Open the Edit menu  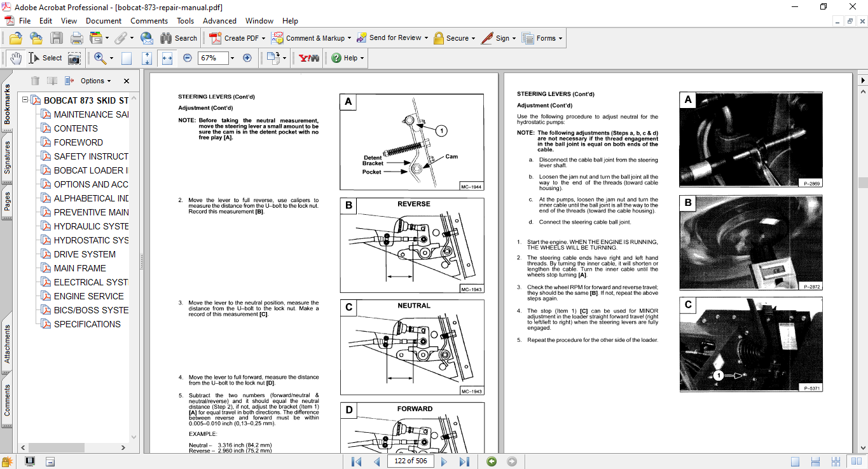click(x=46, y=21)
